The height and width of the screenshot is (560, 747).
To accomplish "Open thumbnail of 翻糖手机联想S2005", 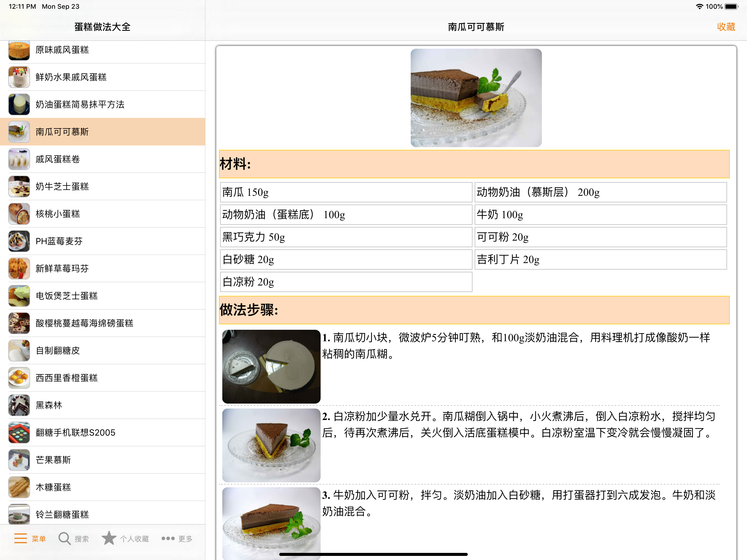I will (x=19, y=433).
